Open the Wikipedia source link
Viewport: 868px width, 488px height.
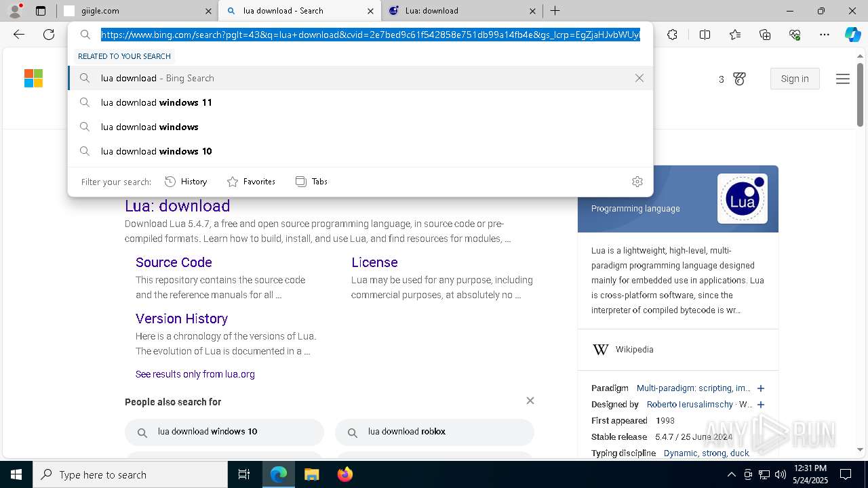click(634, 350)
